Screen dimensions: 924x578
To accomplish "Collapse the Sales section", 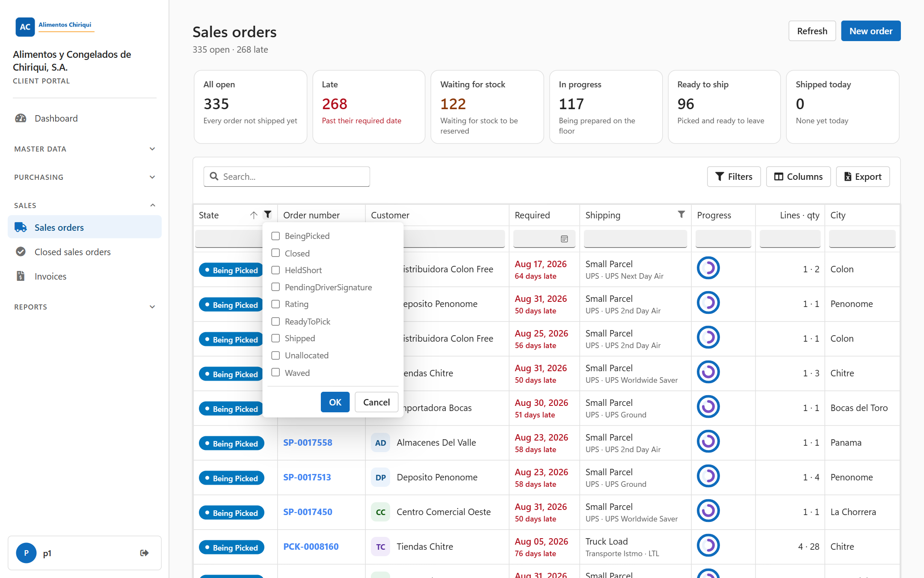I will pyautogui.click(x=85, y=206).
